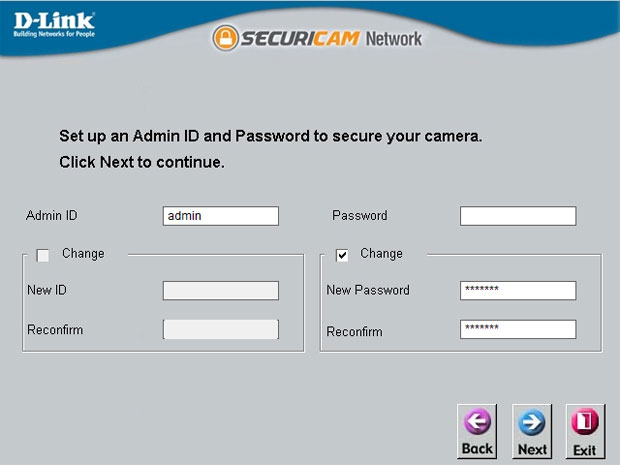The image size is (620, 465).
Task: Uncheck the Change checkbox above New Password
Action: tap(342, 255)
